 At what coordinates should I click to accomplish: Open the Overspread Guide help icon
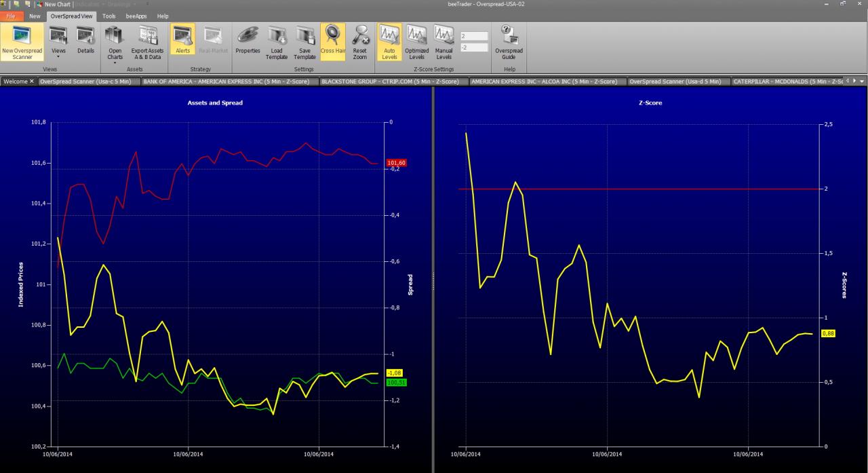[x=509, y=42]
